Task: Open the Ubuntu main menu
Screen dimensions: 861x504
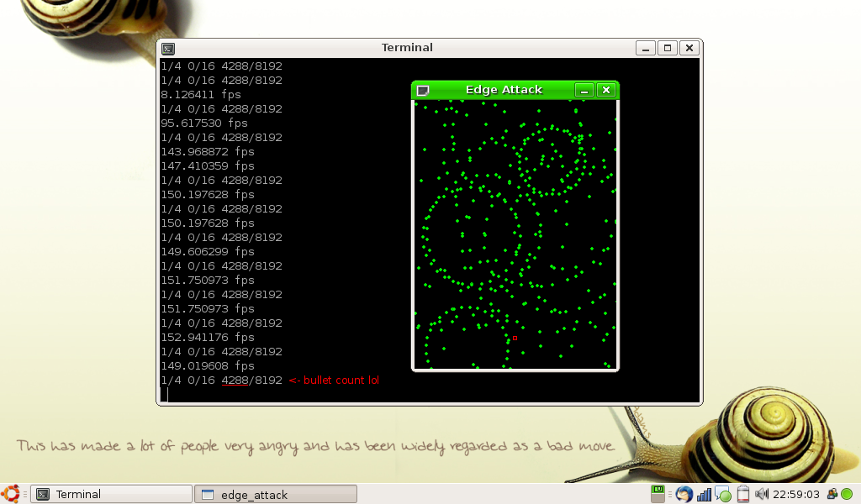Action: click(x=11, y=494)
